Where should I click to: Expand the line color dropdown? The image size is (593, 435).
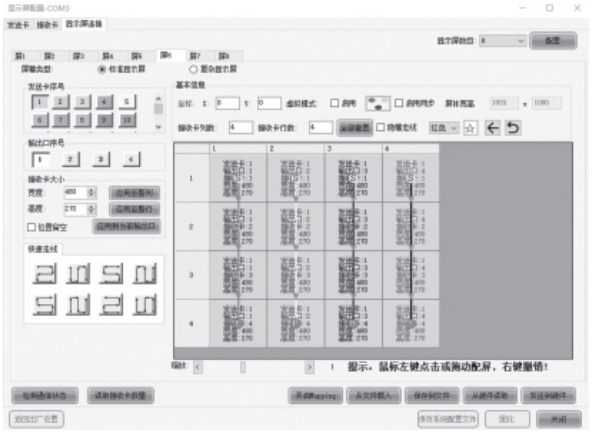coord(444,128)
